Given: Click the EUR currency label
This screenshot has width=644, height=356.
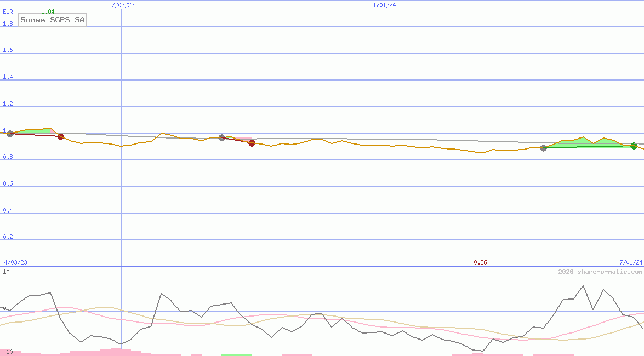Looking at the screenshot, I should (8, 12).
